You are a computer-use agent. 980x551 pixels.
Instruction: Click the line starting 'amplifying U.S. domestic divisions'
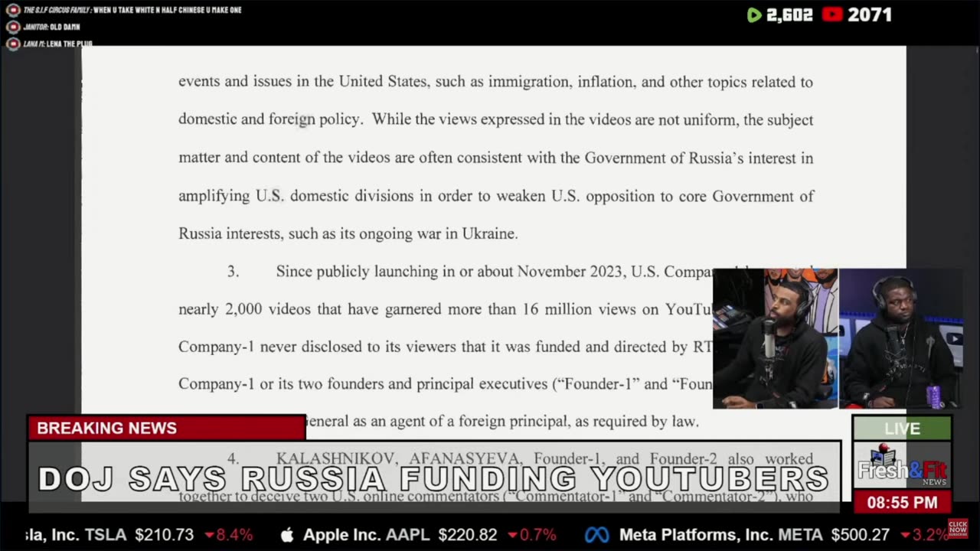(495, 197)
